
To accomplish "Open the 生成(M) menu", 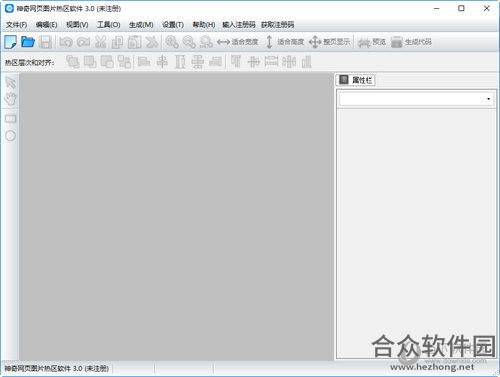I will [x=141, y=25].
